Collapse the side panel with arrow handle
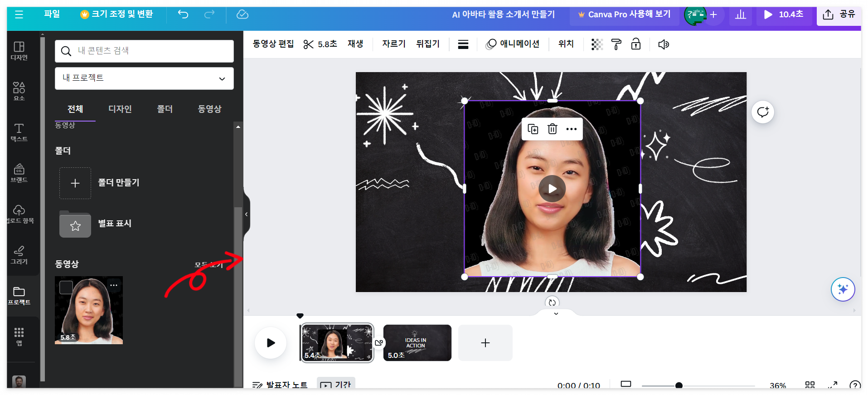This screenshot has height=395, width=868. pos(247,214)
